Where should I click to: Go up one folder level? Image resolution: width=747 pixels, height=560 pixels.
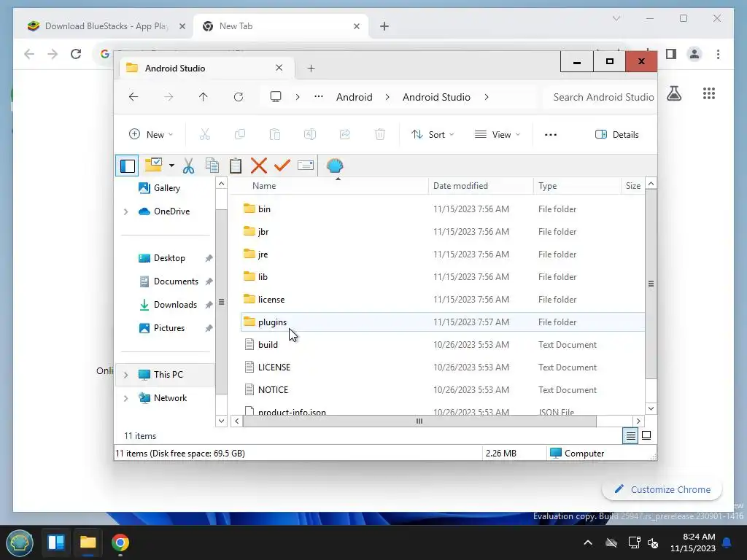tap(204, 97)
